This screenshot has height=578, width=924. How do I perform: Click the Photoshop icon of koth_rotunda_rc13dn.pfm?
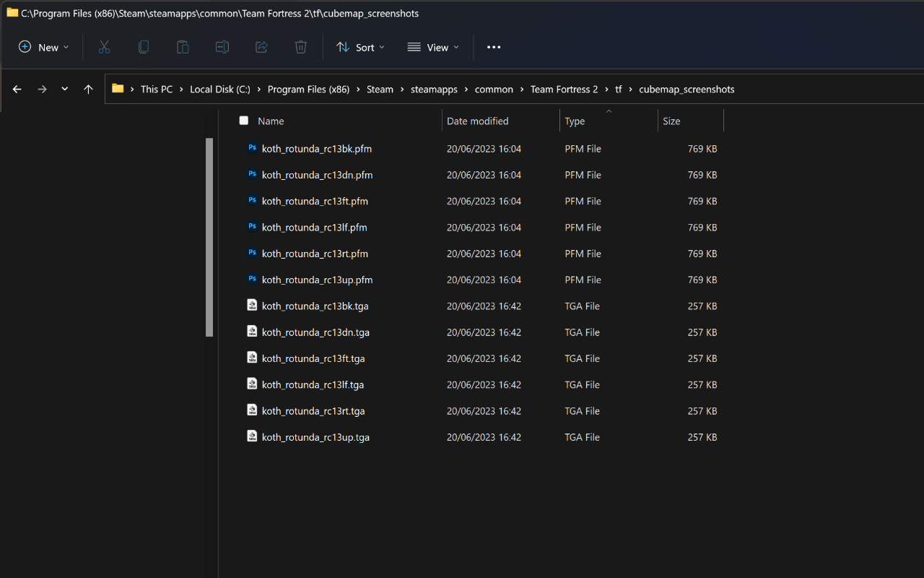pyautogui.click(x=252, y=174)
